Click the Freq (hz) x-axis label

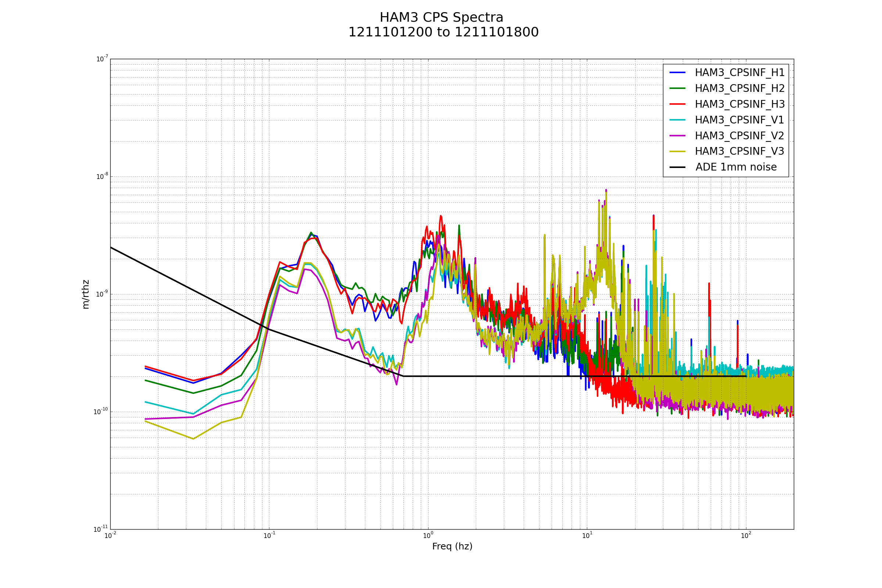(x=452, y=546)
